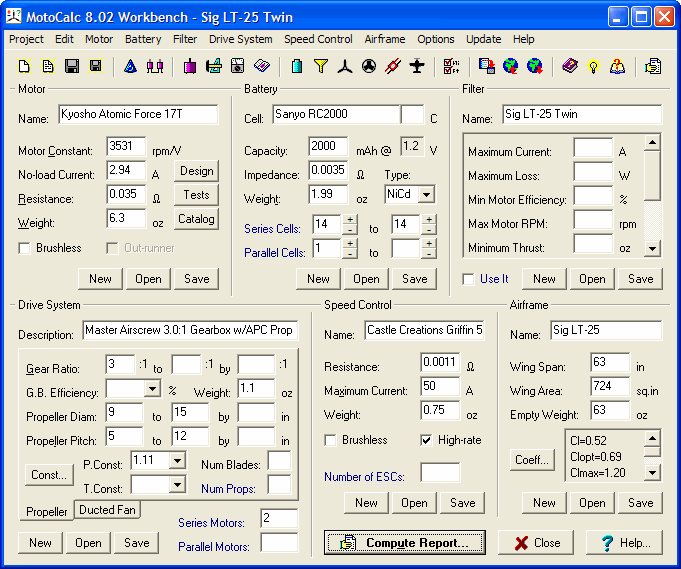The image size is (681, 569).
Task: Check Brushless in Speed Control section
Action: click(330, 440)
